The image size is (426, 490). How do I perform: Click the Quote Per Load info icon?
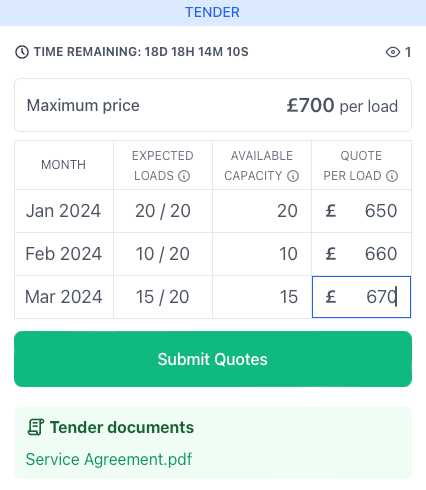tap(392, 176)
